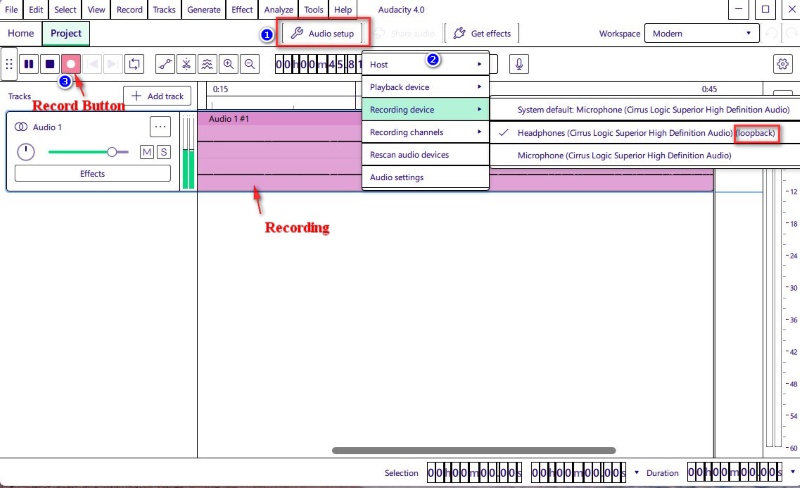Skip to start of track

click(x=92, y=64)
